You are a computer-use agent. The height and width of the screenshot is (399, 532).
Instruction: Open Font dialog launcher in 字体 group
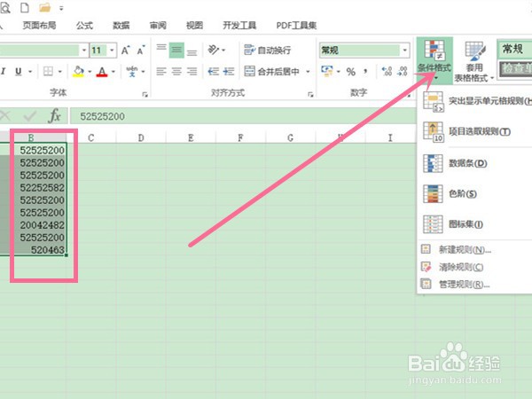(x=145, y=95)
